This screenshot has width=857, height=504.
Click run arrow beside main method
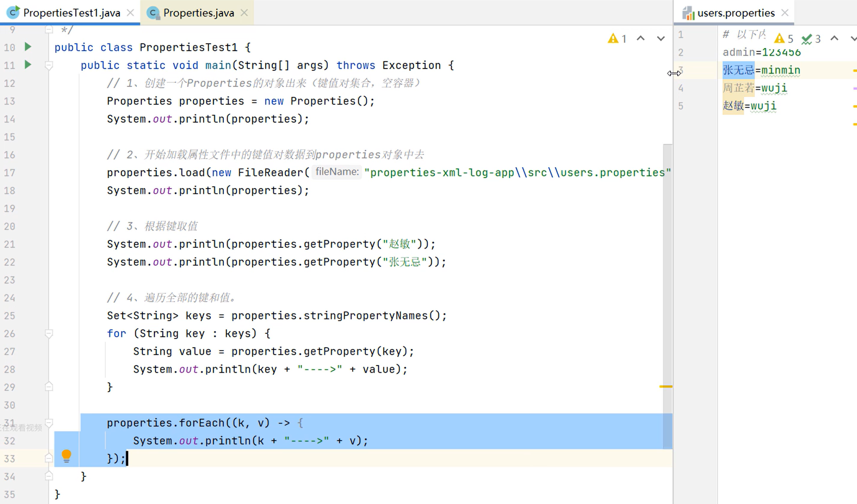tap(28, 65)
